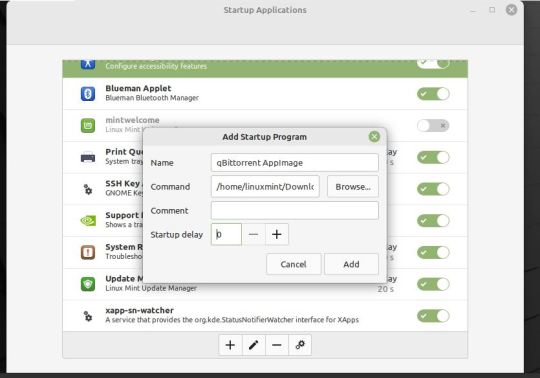540x378 pixels.
Task: Toggle the Print Queue switch
Action: [x=433, y=157]
